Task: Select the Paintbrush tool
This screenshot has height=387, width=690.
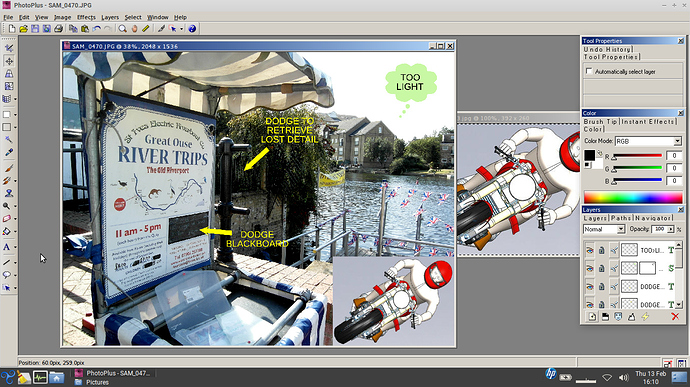Action: click(x=8, y=168)
